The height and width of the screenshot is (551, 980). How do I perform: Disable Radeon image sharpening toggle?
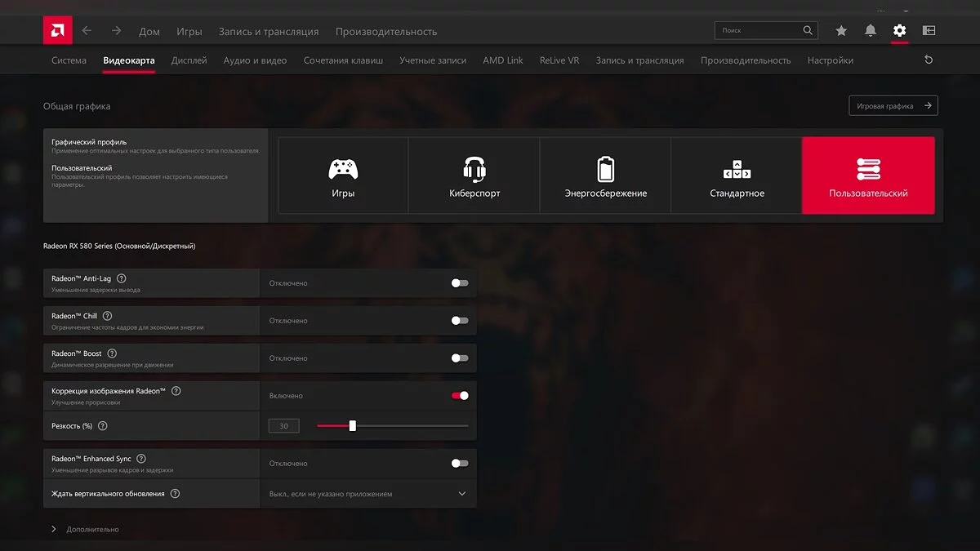pyautogui.click(x=460, y=396)
